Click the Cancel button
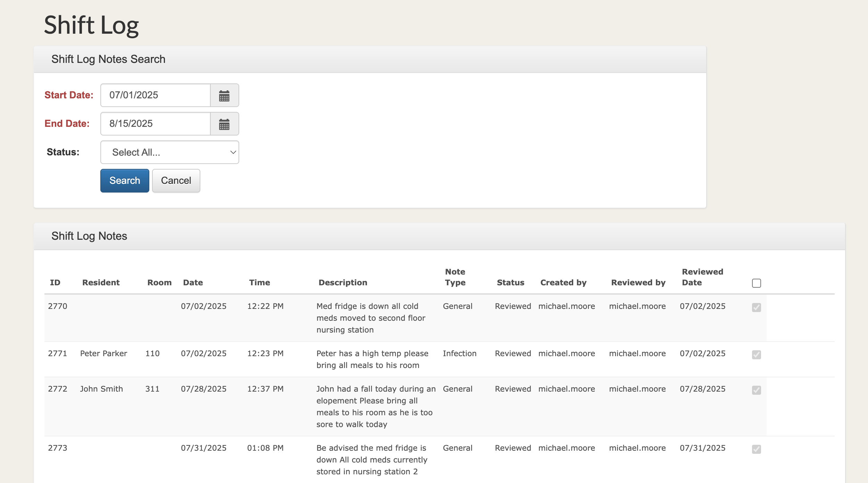Image resolution: width=868 pixels, height=483 pixels. pyautogui.click(x=176, y=181)
